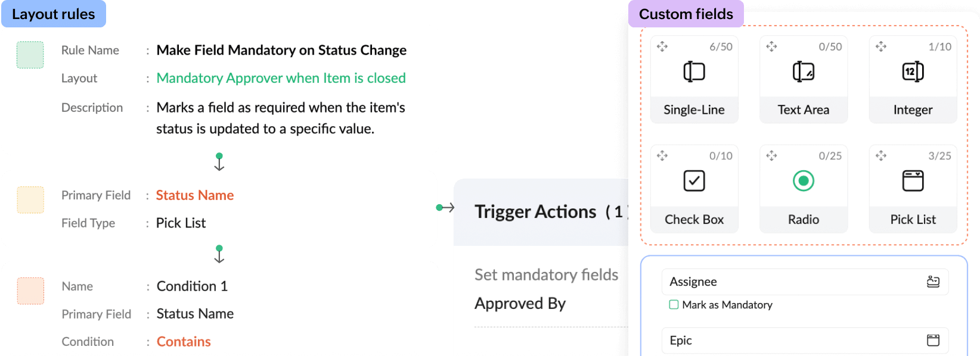
Task: Click the drag handle on Single-Line card
Action: click(x=662, y=46)
